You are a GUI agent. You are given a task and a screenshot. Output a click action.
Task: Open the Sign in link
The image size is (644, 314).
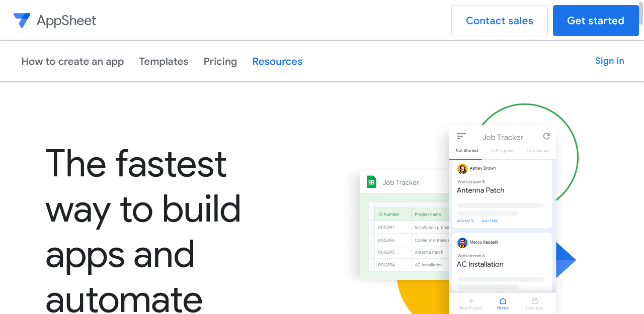(609, 61)
